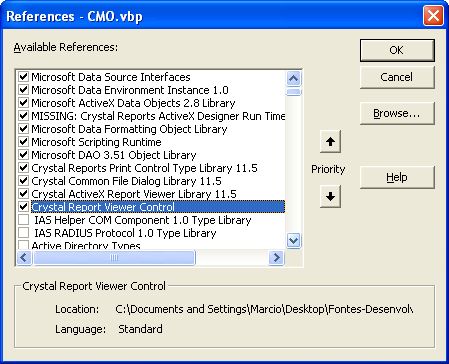Screen dimensions: 449x364
Task: Open Help for References
Action: click(x=397, y=177)
